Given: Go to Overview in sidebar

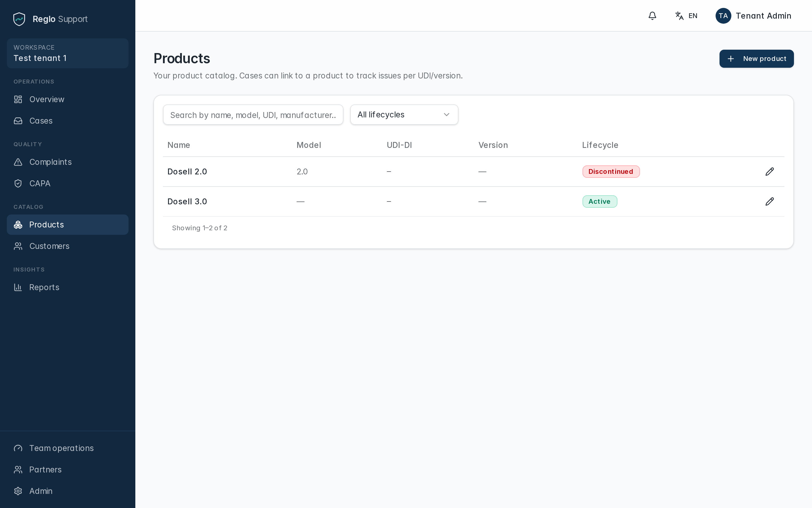Looking at the screenshot, I should coord(67,99).
